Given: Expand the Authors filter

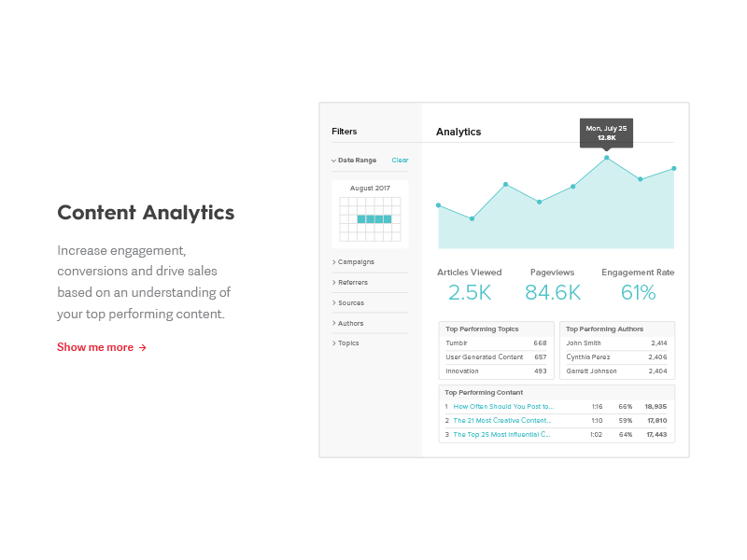Looking at the screenshot, I should click(x=349, y=322).
